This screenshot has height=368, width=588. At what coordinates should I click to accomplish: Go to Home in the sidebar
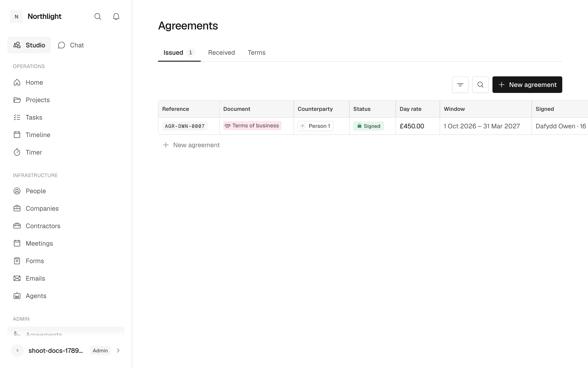click(x=66, y=82)
